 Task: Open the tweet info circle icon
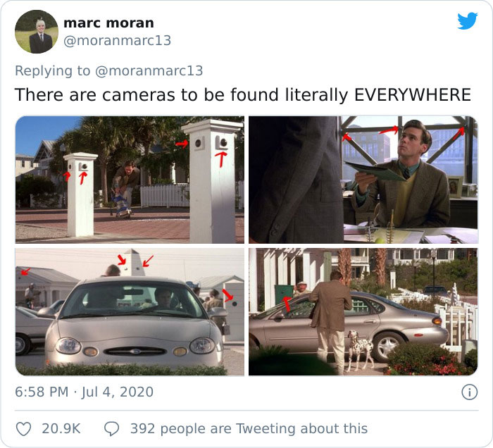470,392
